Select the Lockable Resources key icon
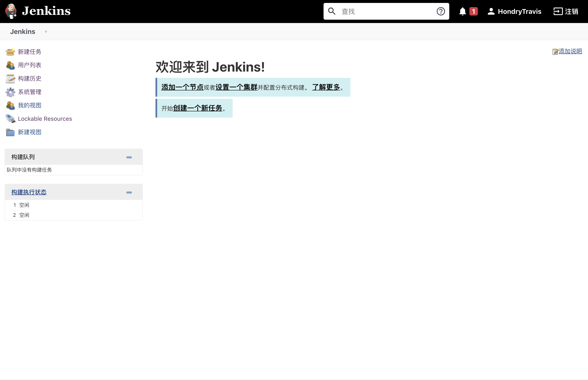The width and height of the screenshot is (588, 380). pyautogui.click(x=10, y=119)
